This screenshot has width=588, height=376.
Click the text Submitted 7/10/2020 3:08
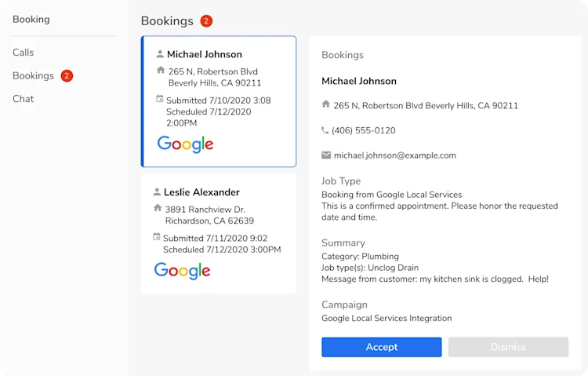(219, 100)
